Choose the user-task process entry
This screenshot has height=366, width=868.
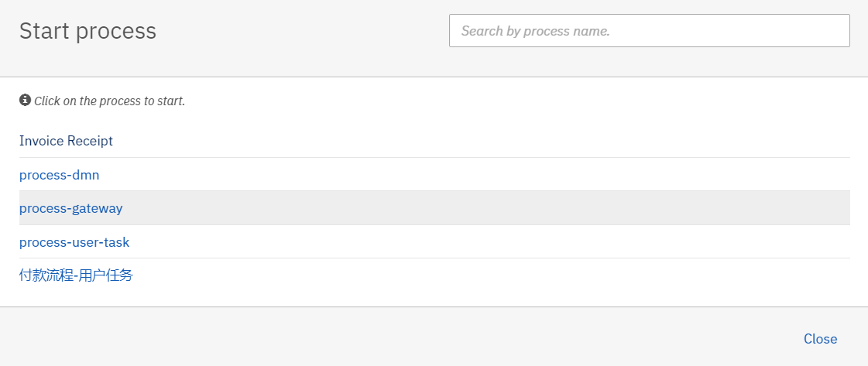click(x=74, y=242)
